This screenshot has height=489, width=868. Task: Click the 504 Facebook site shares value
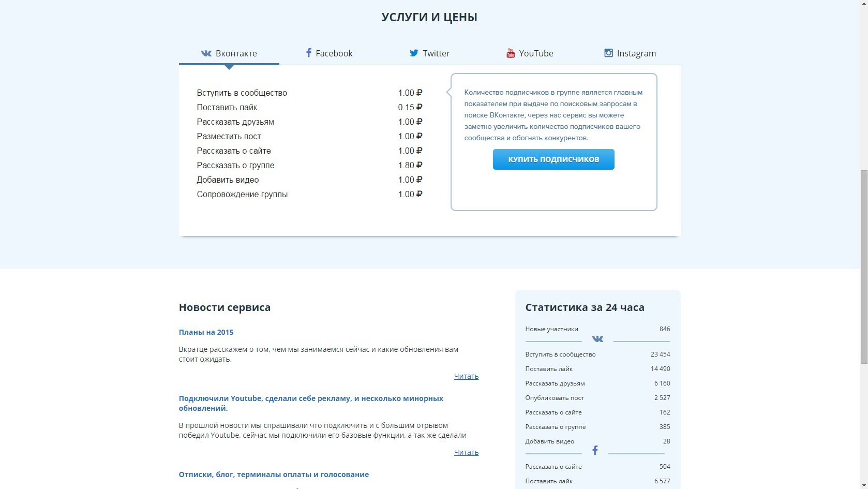tap(665, 467)
